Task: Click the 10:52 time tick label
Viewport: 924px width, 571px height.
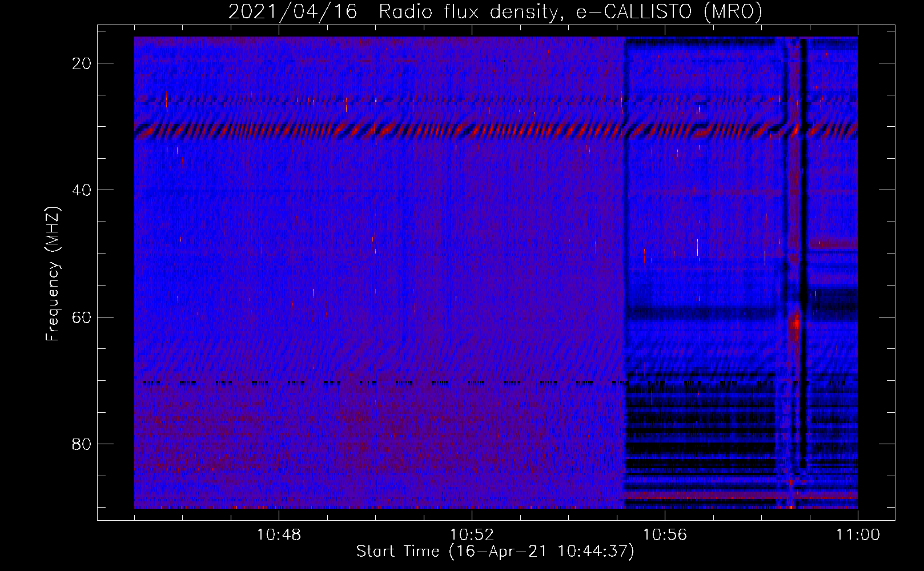Action: (x=472, y=535)
